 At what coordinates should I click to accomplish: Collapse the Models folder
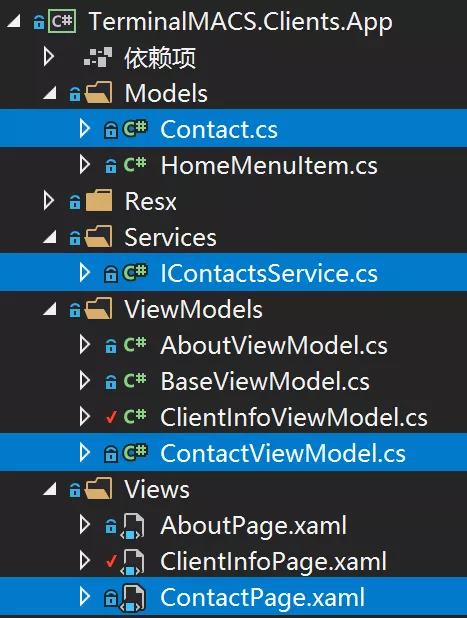coord(50,93)
